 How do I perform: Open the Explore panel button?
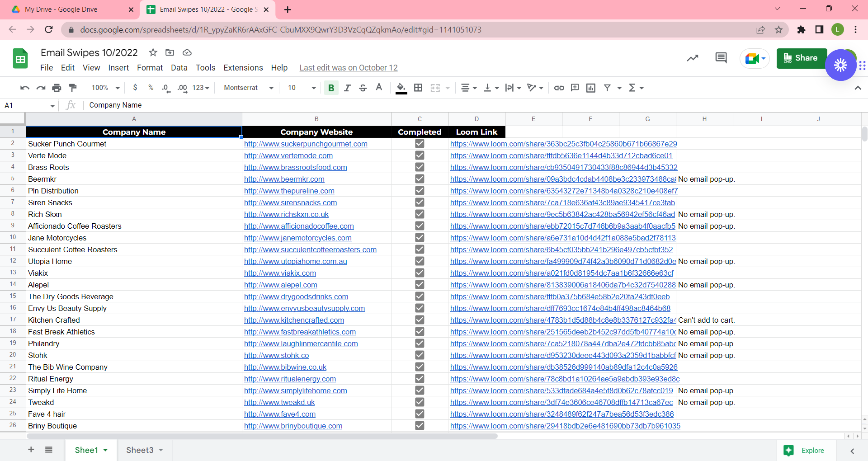[807, 450]
